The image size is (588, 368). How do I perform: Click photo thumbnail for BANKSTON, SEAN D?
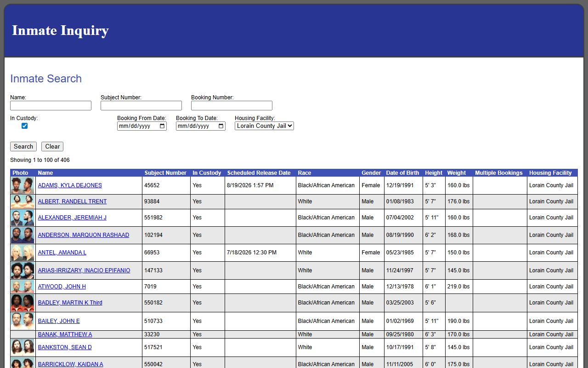(x=23, y=347)
